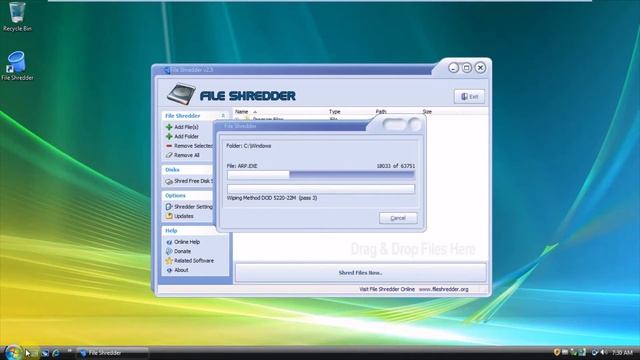Click the Shred Files Now button
640x360 pixels.
point(361,272)
